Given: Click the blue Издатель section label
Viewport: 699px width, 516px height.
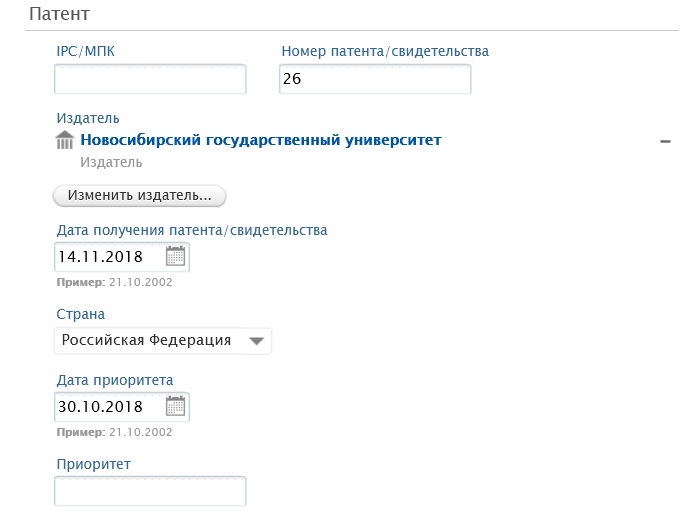Looking at the screenshot, I should (x=88, y=118).
